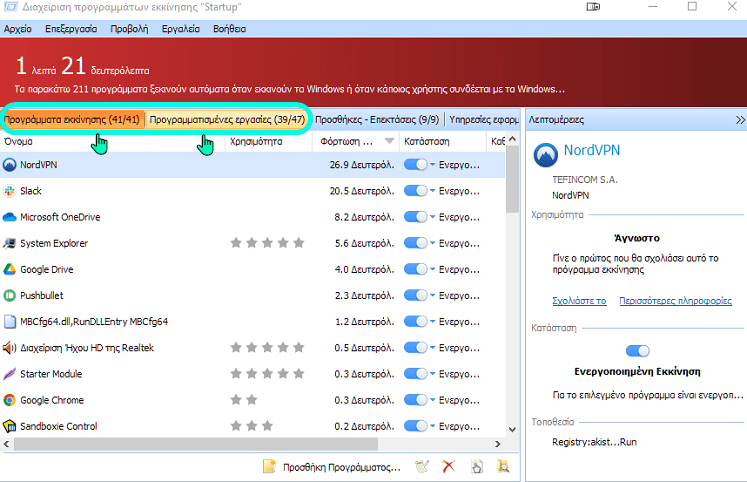The image size is (747, 482).
Task: Open Pushbullet status dropdown arrow
Action: point(433,295)
